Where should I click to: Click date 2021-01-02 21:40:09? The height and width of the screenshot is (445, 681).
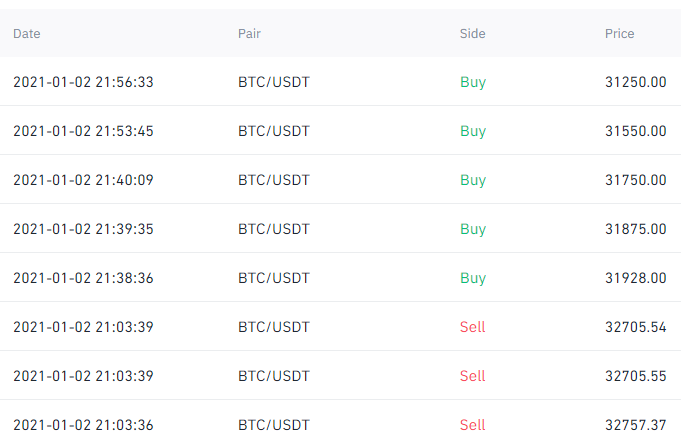[x=83, y=180]
